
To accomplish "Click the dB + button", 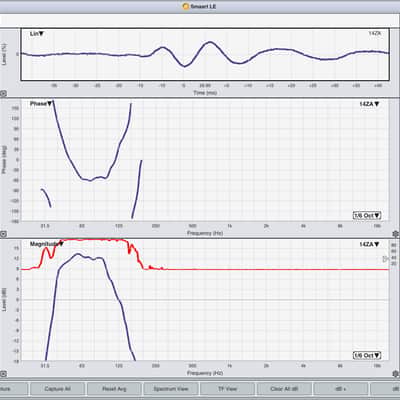I will click(340, 389).
